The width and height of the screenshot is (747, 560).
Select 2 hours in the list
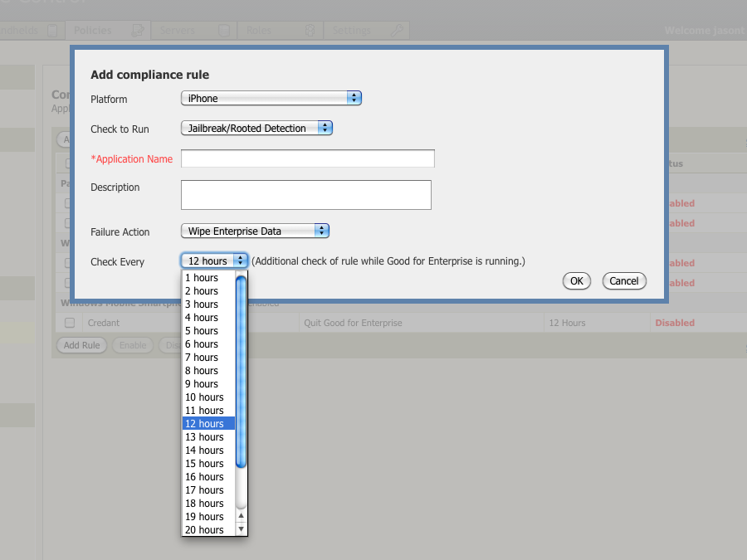[208, 291]
